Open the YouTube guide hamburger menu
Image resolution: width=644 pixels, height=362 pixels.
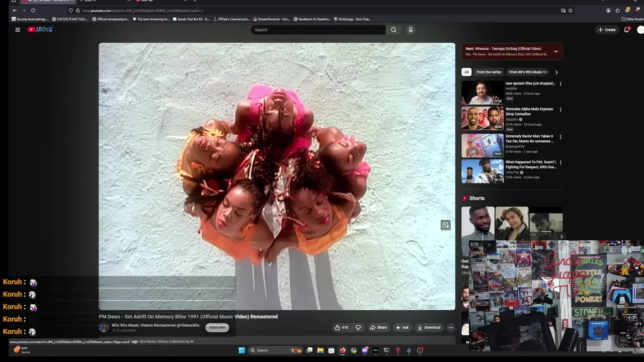pyautogui.click(x=18, y=30)
